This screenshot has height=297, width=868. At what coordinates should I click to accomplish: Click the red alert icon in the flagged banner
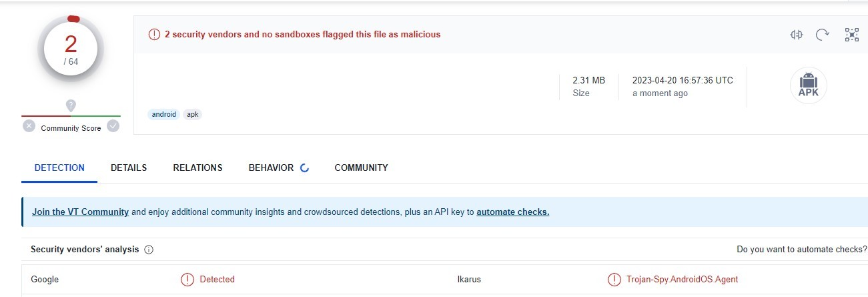[x=154, y=34]
